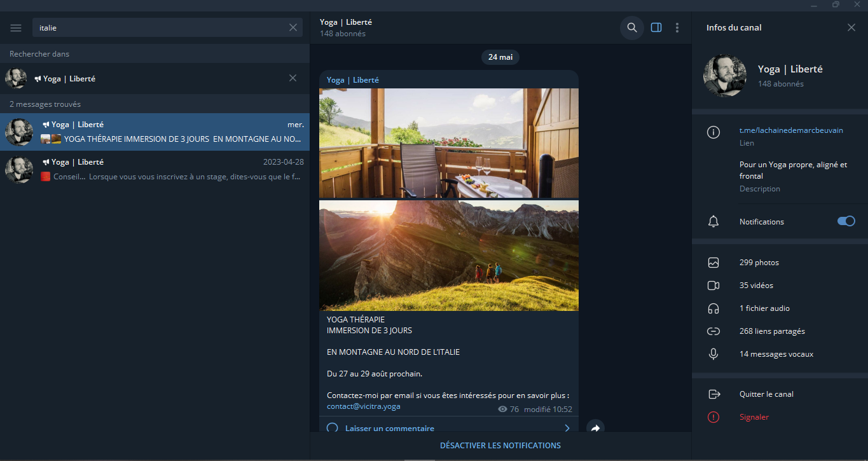This screenshot has width=868, height=461.
Task: View the 268 liens partagés
Action: (772, 331)
